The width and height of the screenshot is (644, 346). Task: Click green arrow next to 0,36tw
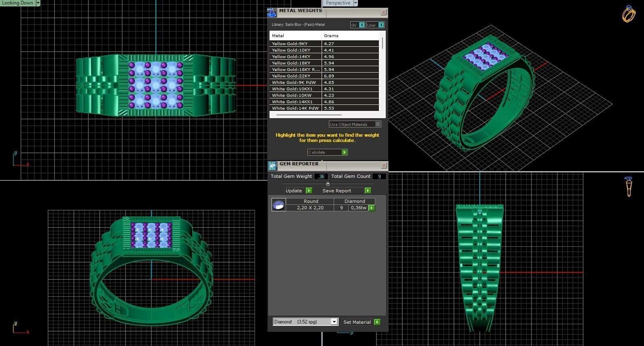tap(372, 208)
